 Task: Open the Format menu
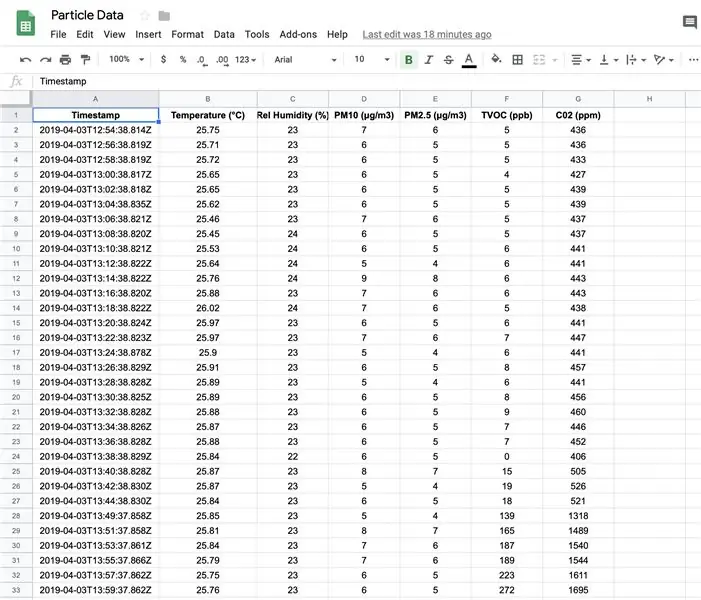[187, 34]
